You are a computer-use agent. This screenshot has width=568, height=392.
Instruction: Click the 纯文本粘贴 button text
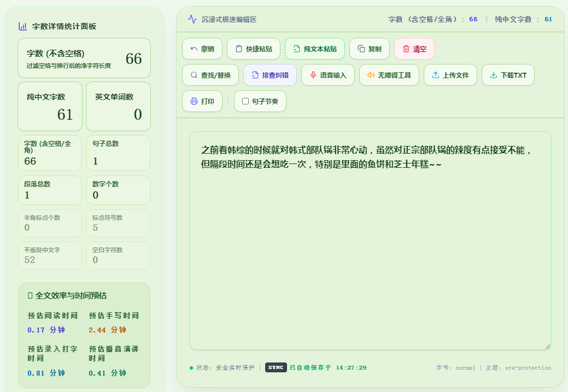(x=320, y=49)
